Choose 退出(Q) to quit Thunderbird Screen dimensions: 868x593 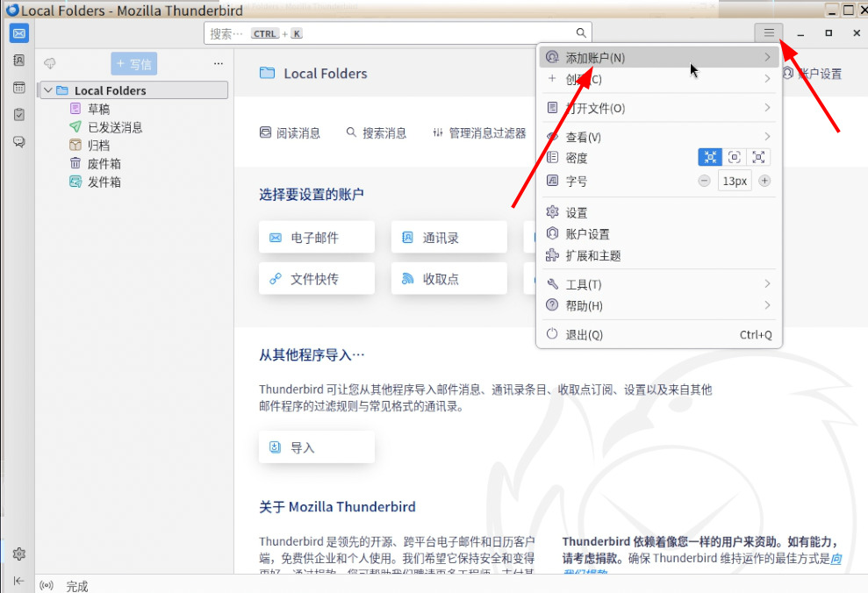659,335
